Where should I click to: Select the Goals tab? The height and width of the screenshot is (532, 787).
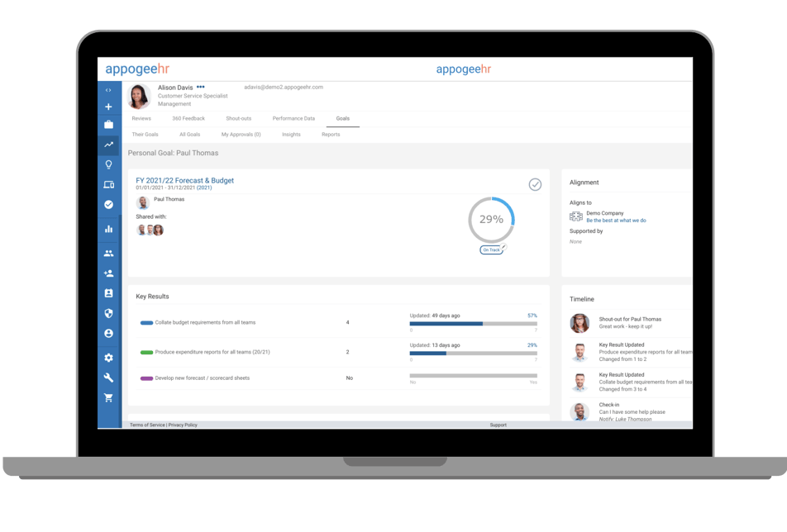(343, 118)
